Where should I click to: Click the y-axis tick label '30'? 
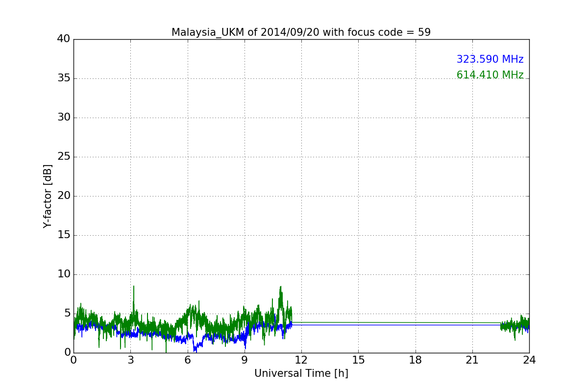(x=64, y=118)
